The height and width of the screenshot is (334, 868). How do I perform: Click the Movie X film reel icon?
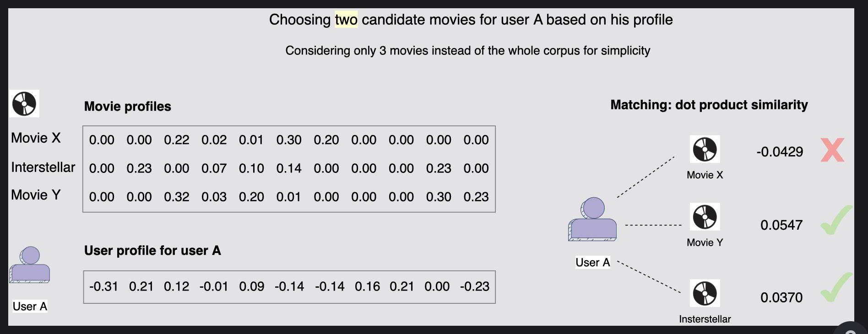pyautogui.click(x=705, y=149)
